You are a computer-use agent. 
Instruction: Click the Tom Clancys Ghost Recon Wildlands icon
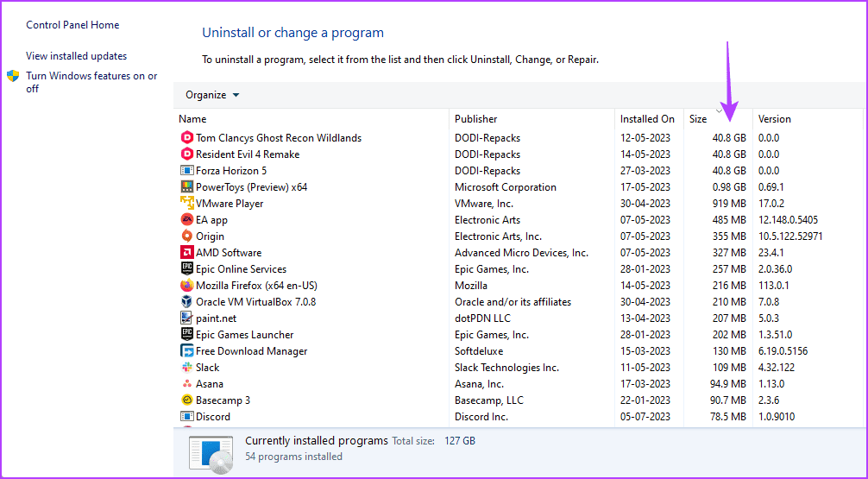click(187, 138)
